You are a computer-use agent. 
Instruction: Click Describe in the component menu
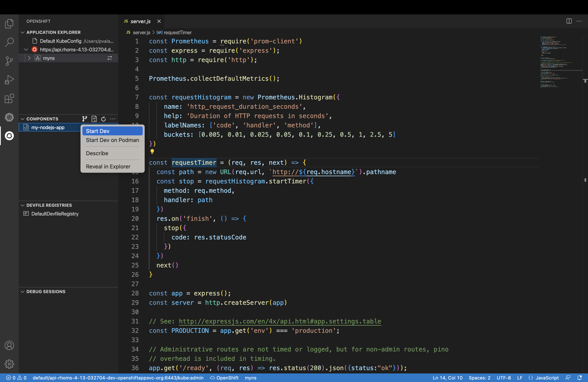click(97, 153)
